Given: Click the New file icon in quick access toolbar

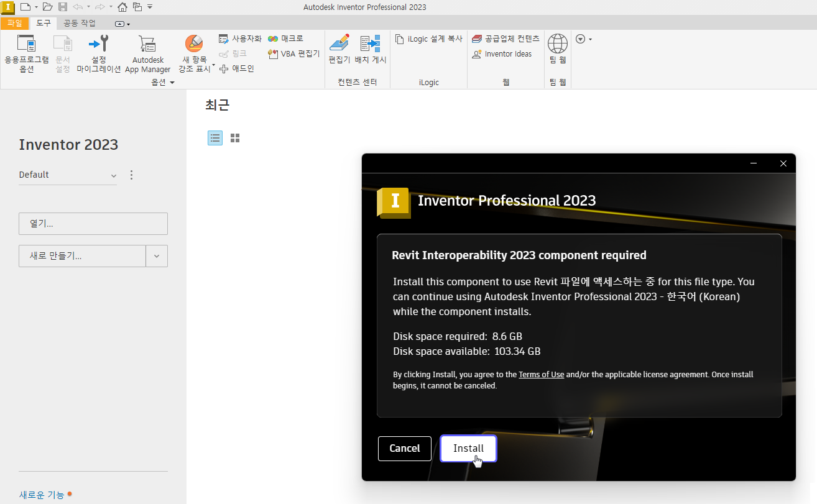Looking at the screenshot, I should (x=25, y=7).
